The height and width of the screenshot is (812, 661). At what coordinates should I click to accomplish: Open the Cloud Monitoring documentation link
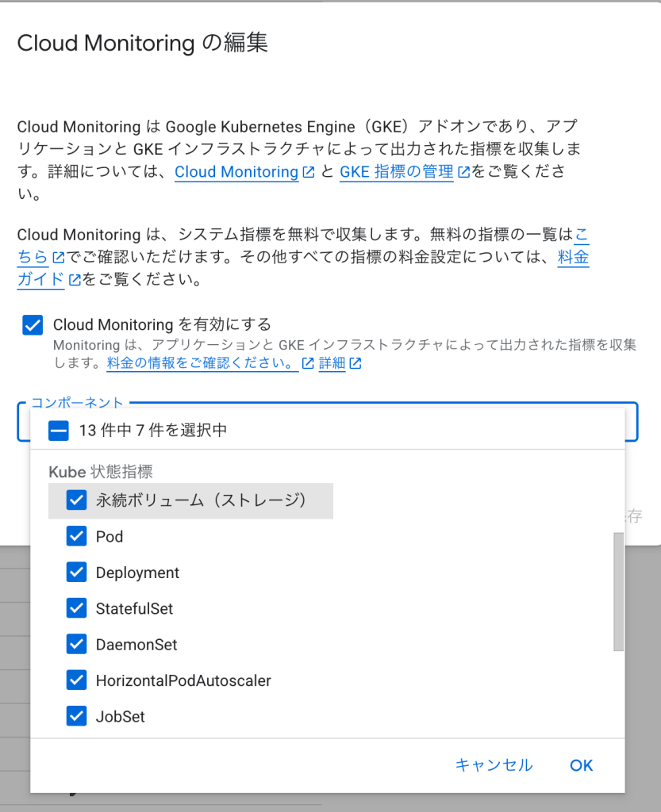click(236, 172)
